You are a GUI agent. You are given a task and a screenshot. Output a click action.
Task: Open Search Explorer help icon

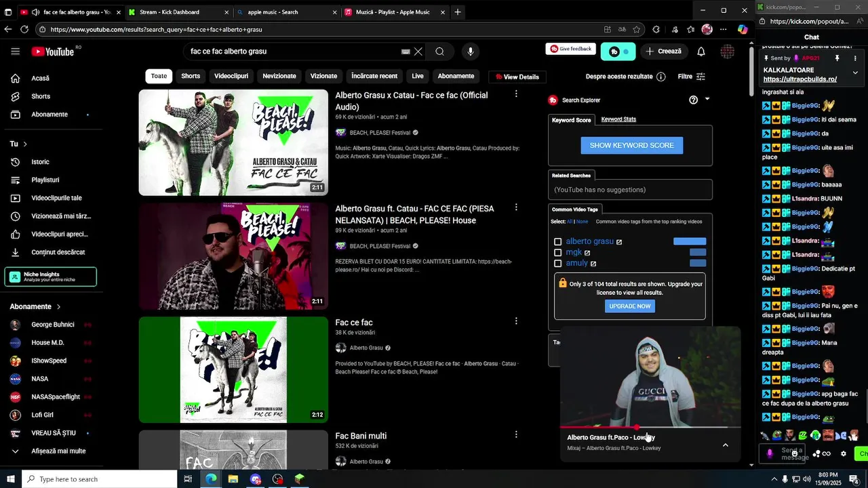693,100
